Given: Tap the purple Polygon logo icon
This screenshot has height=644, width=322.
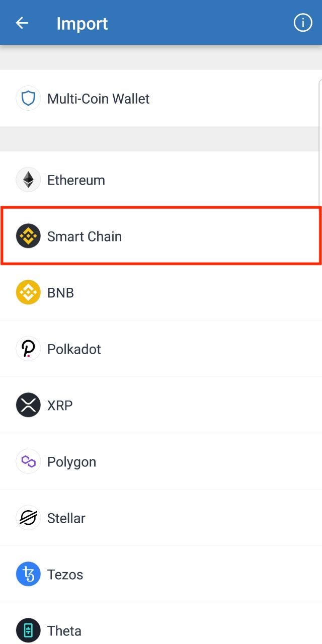Looking at the screenshot, I should pos(28,461).
